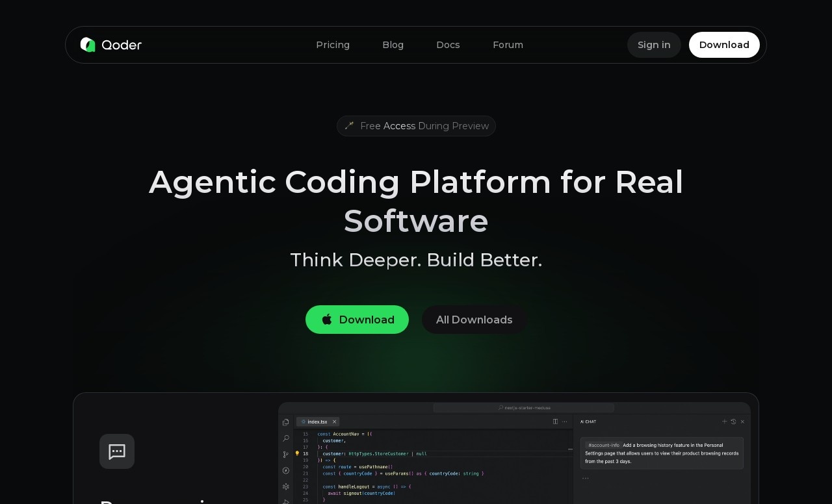The width and height of the screenshot is (832, 504).
Task: Click the 'Agentic Coding Platform for Real Software' heading
Action: pos(416,201)
